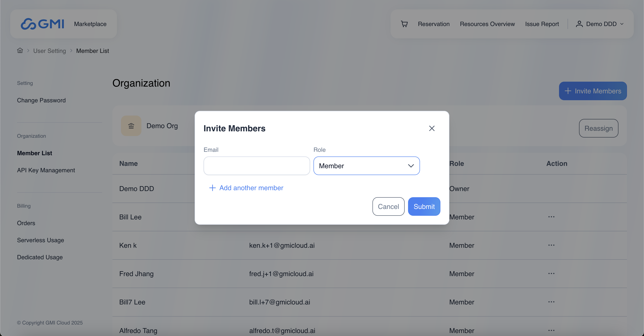
Task: Open Orders under Billing
Action: pyautogui.click(x=26, y=223)
